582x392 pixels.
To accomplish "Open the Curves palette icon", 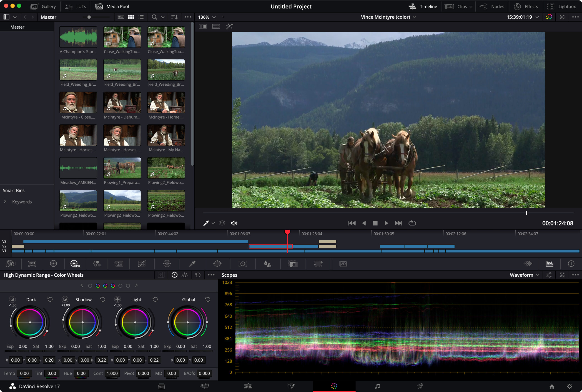I will (x=142, y=264).
